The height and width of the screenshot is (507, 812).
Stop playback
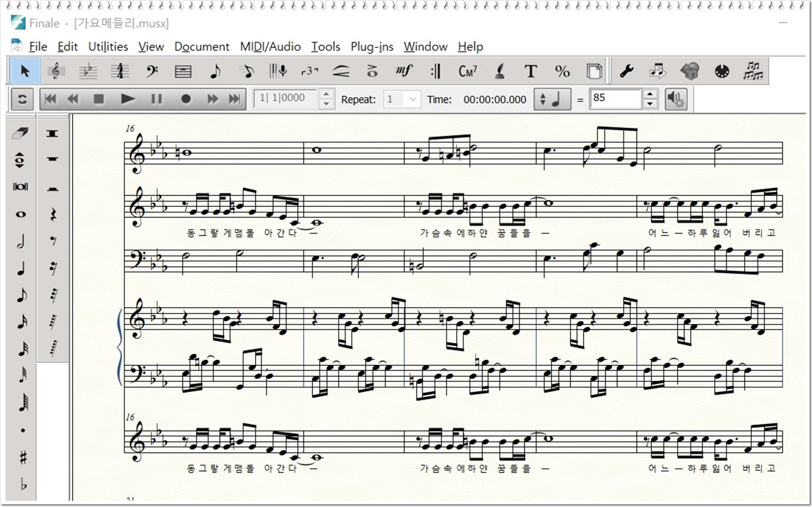coord(99,99)
